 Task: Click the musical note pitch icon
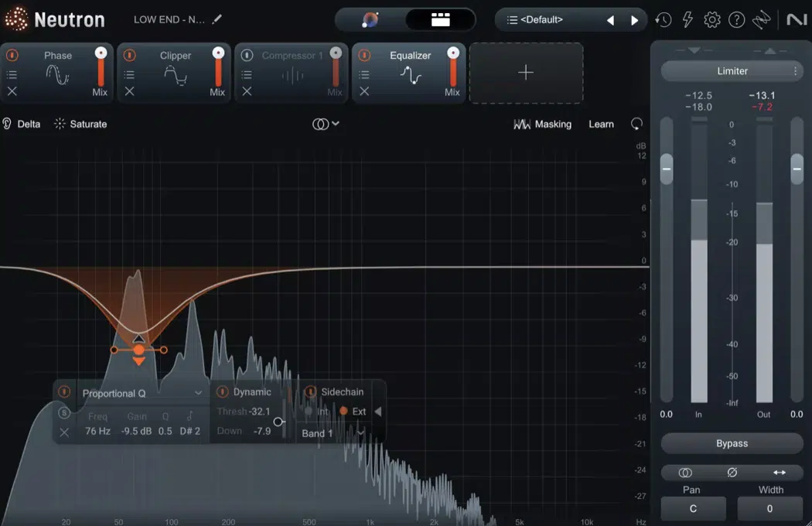190,415
